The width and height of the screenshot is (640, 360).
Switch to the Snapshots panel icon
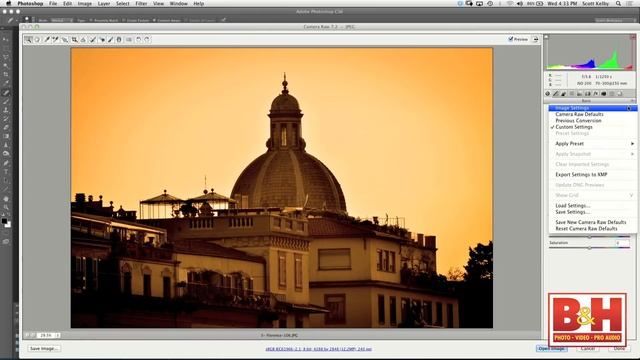point(620,94)
